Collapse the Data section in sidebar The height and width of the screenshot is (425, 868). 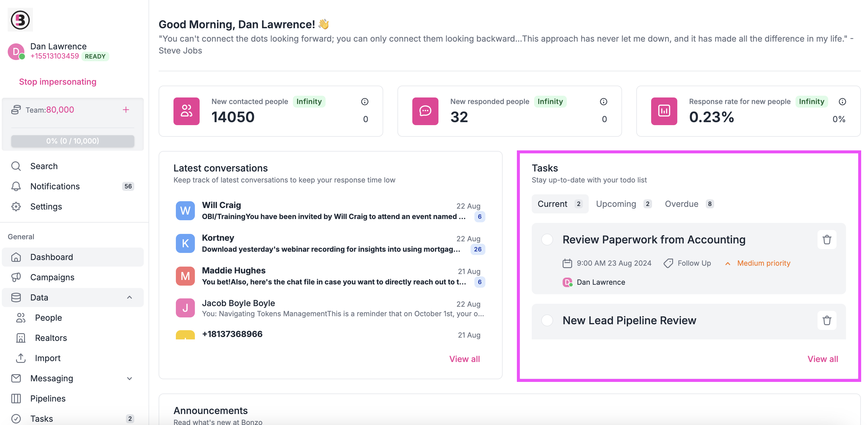[x=130, y=297]
